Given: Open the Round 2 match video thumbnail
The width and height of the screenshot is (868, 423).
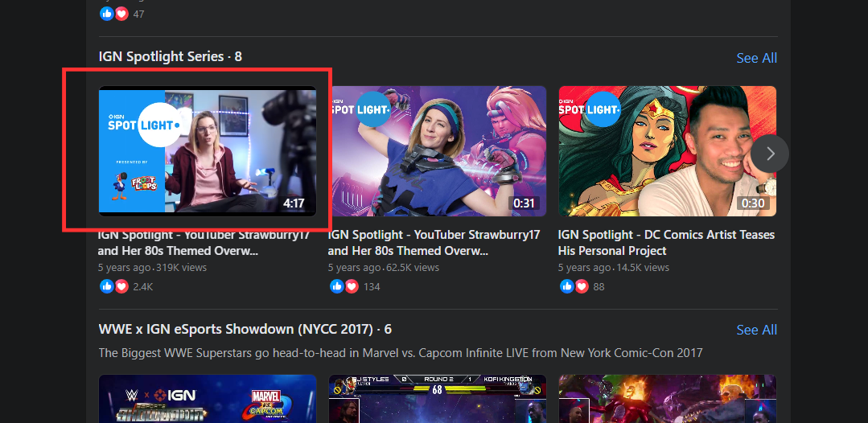Looking at the screenshot, I should click(x=438, y=399).
